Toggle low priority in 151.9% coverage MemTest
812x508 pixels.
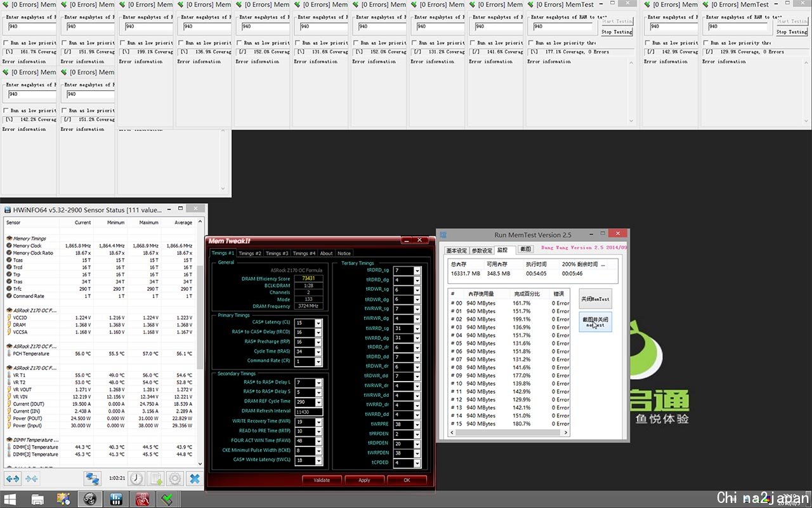65,43
